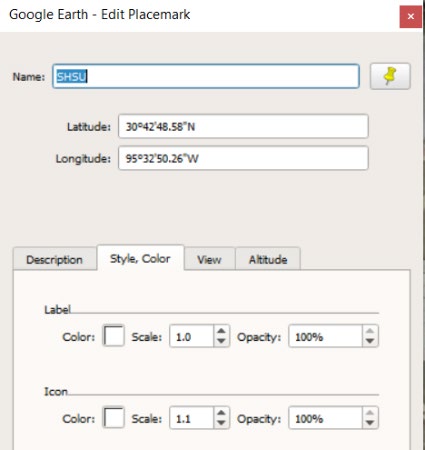
Task: Click the Icon Opacity value field
Action: (325, 417)
